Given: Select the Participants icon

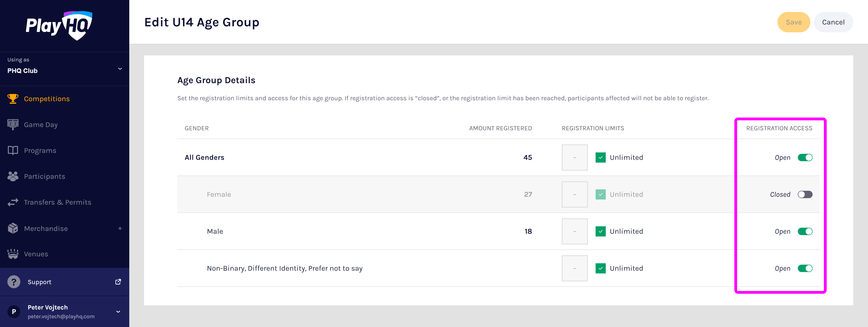Looking at the screenshot, I should [13, 176].
